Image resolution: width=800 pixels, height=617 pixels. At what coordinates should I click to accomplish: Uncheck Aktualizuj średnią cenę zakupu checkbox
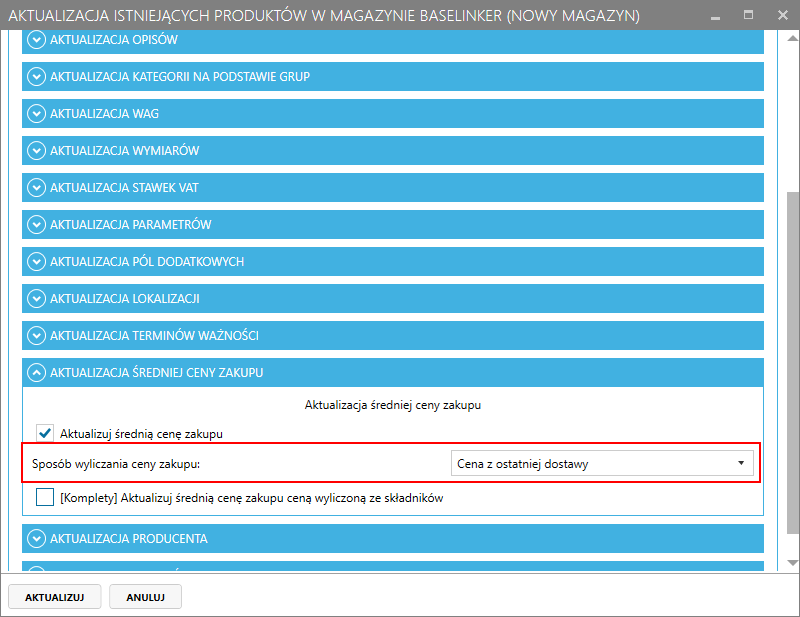(x=45, y=433)
